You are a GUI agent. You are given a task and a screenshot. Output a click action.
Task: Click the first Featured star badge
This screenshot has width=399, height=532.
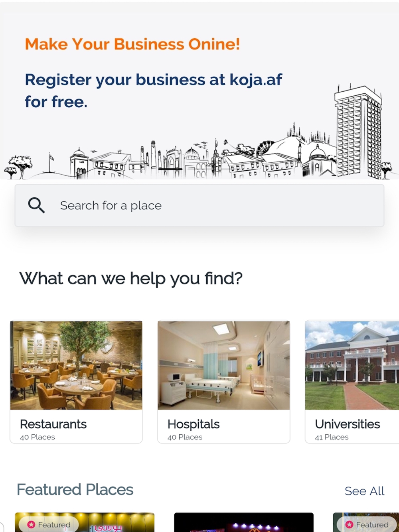click(x=49, y=524)
